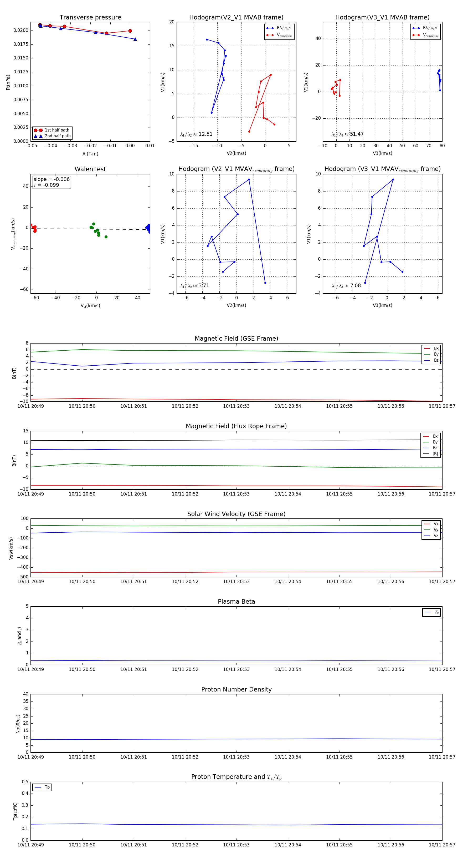The image size is (473, 868).
Task: Click "10/11 20:52" tick under Flux Rope Frame panel
Action: [x=185, y=494]
